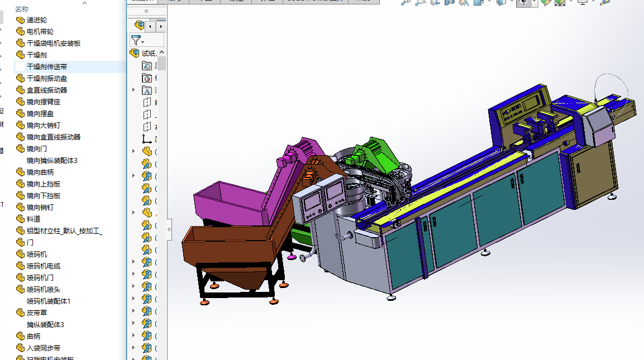Image resolution: width=644 pixels, height=360 pixels.
Task: Select file 镜向擒纵装配体3 in list
Action: coord(52,161)
